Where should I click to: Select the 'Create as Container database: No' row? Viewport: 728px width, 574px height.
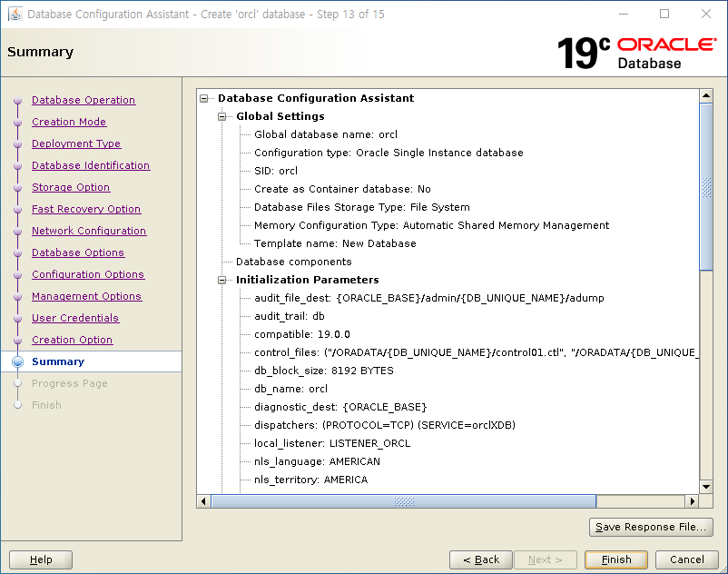coord(342,189)
